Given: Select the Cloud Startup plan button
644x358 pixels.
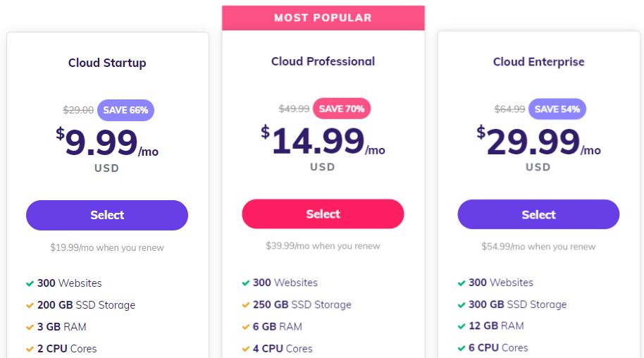Looking at the screenshot, I should pyautogui.click(x=107, y=215).
